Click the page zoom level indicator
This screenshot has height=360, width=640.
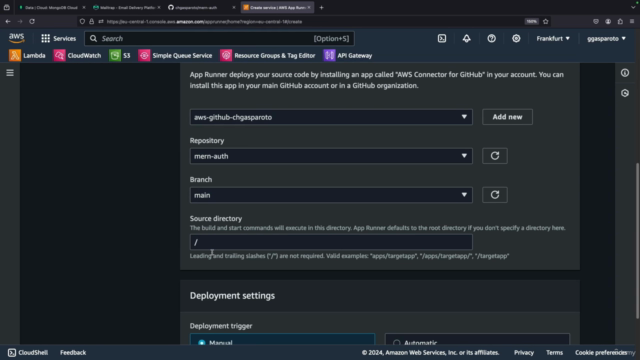tap(531, 21)
